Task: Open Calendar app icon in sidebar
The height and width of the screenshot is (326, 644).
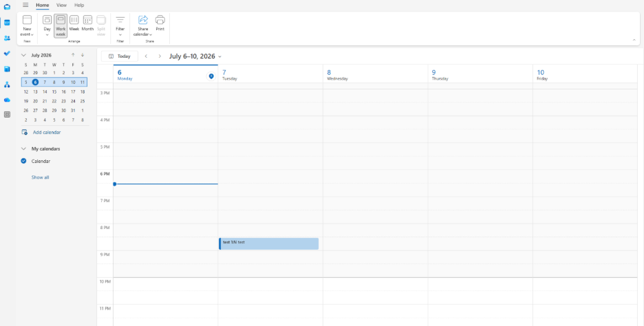Action: point(7,23)
